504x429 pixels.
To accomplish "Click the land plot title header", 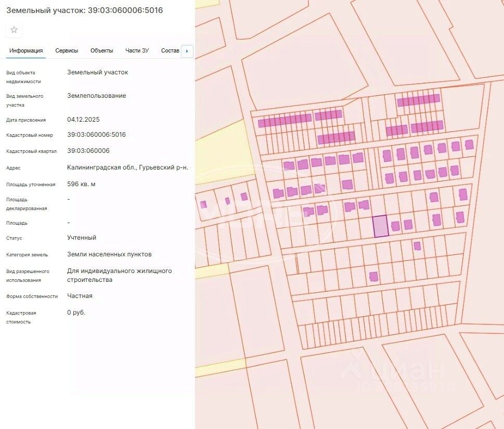I will (x=85, y=10).
